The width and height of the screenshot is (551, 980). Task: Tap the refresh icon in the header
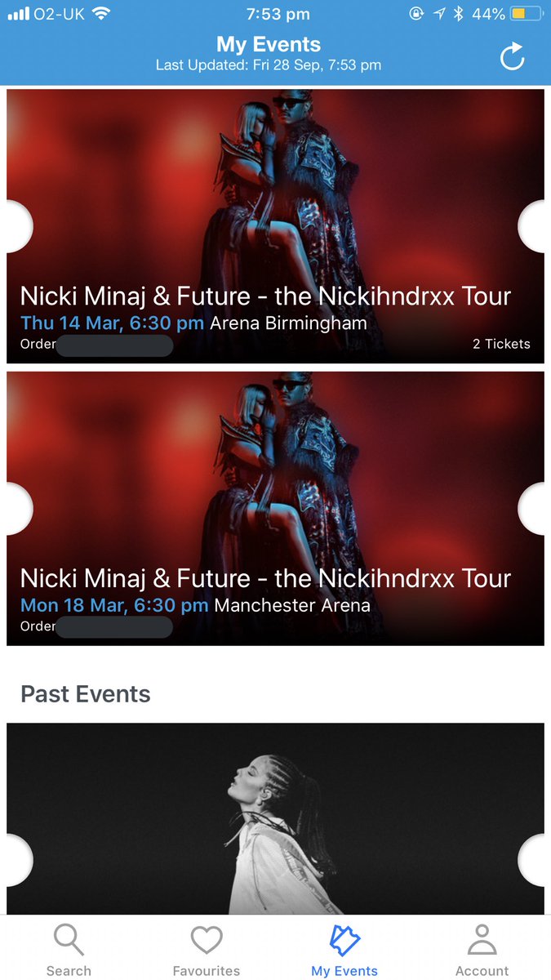(513, 57)
